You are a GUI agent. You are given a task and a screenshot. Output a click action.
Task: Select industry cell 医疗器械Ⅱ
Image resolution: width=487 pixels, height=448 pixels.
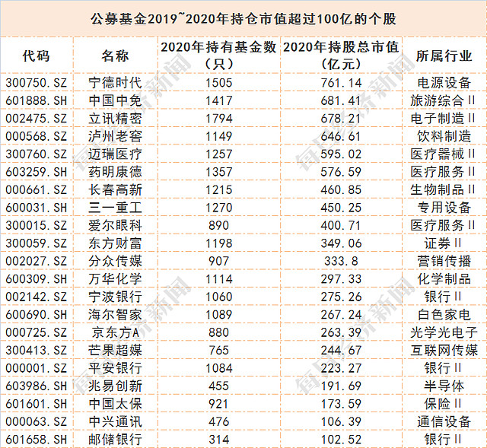pos(443,154)
